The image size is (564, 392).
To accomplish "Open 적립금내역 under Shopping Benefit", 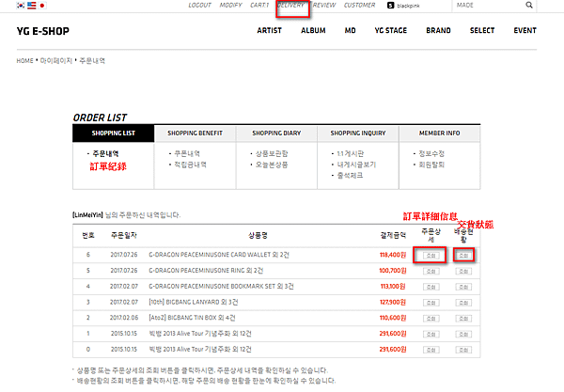I will tap(190, 165).
